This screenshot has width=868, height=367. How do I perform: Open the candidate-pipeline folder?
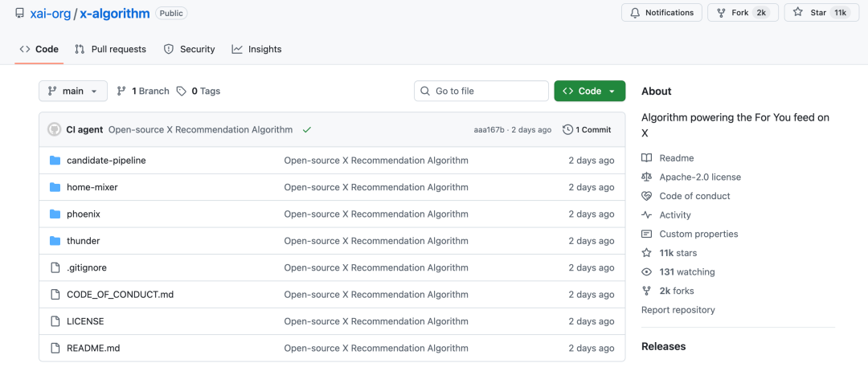click(x=106, y=161)
